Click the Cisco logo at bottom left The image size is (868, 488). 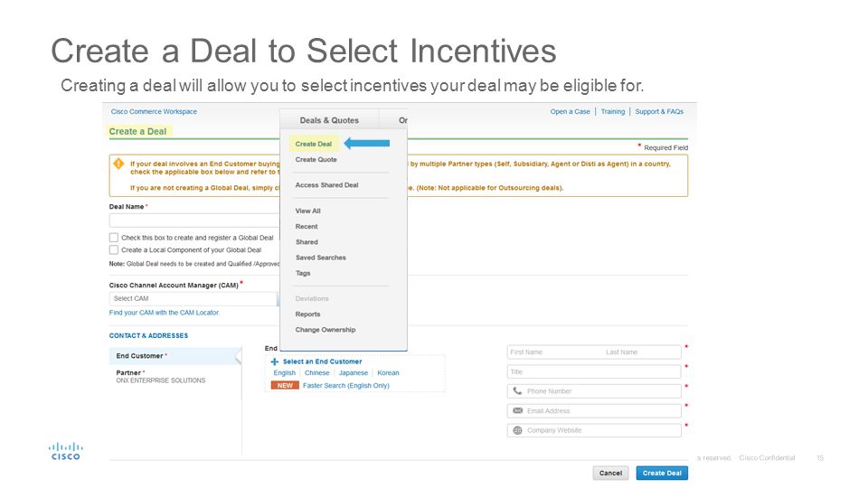pos(66,451)
